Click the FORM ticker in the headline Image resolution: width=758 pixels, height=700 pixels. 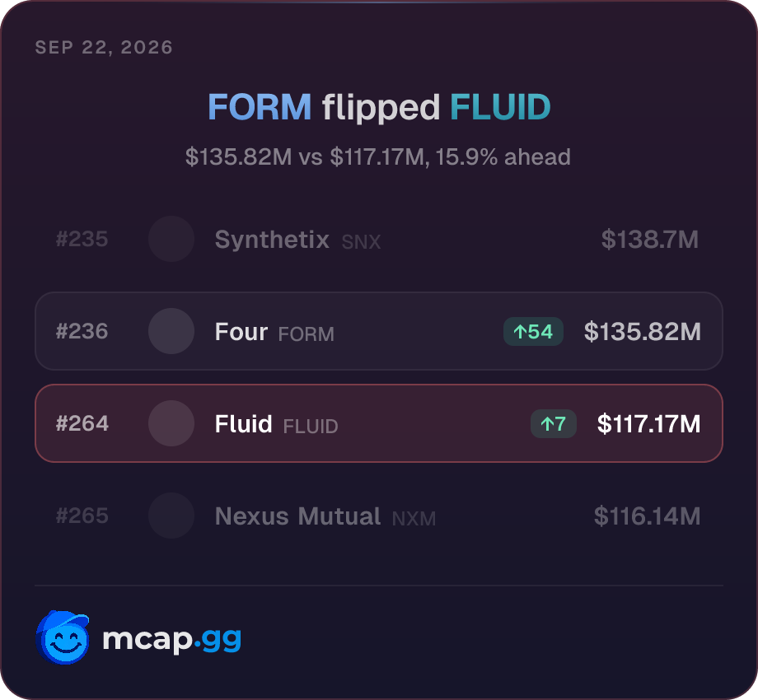(x=260, y=107)
